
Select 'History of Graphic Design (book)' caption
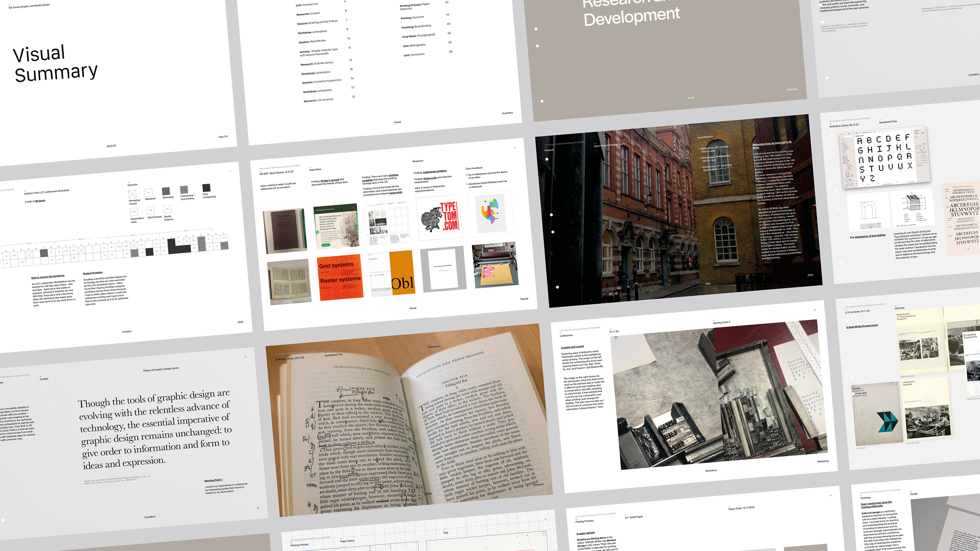(161, 369)
